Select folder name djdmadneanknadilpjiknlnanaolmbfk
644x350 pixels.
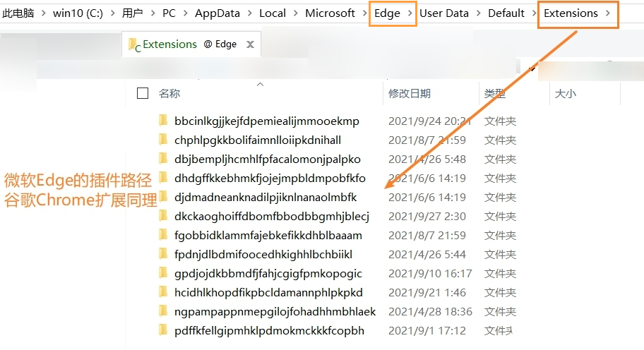tap(266, 197)
